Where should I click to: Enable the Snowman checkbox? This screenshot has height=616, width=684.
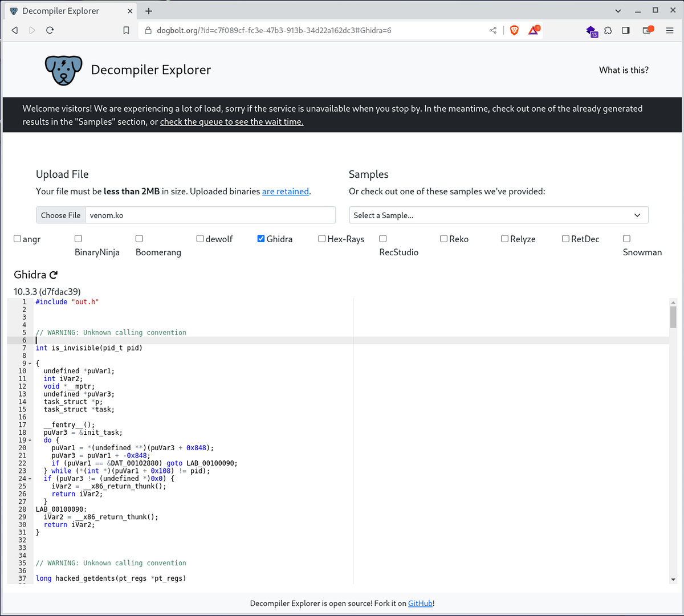click(627, 239)
